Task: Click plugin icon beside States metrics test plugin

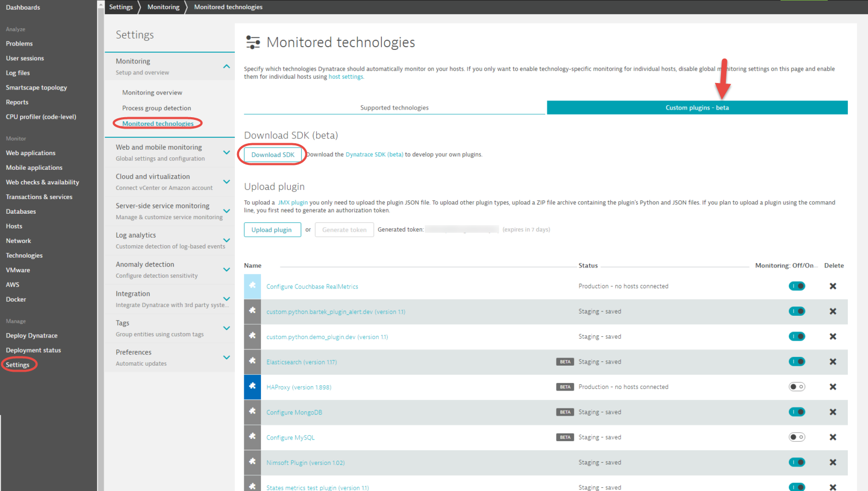Action: [x=252, y=484]
